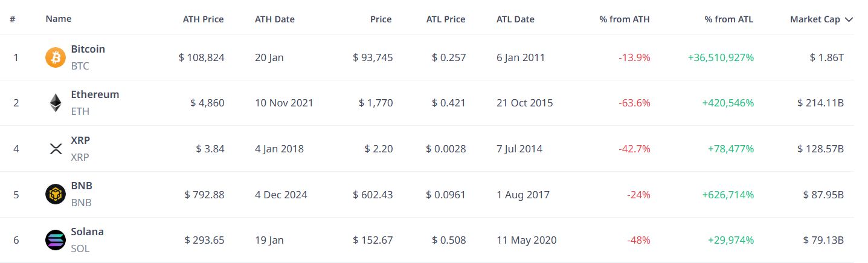Click the Solana logo icon
Viewport: 868px width, 263px height.
pos(56,240)
